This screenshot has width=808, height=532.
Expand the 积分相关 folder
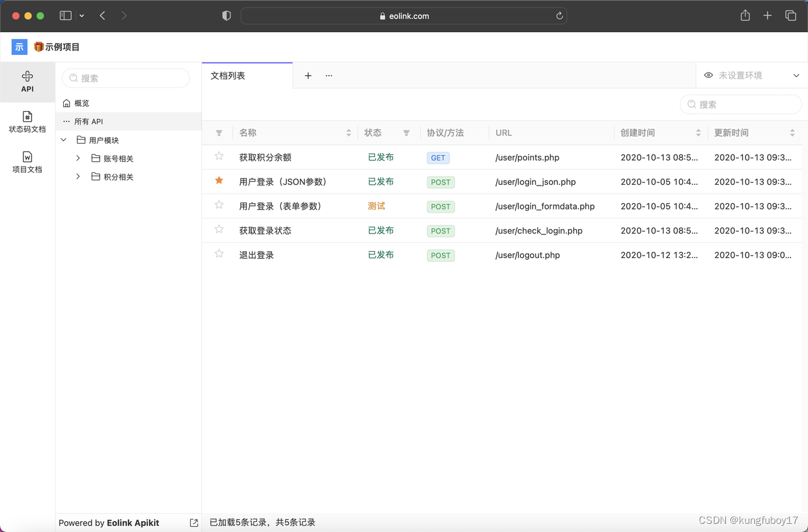pyautogui.click(x=78, y=177)
